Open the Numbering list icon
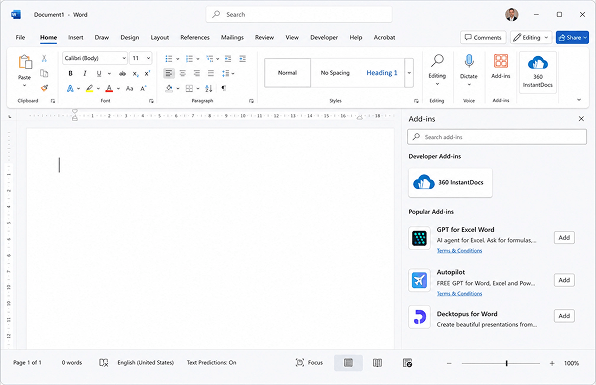This screenshot has width=596, height=385. click(189, 59)
